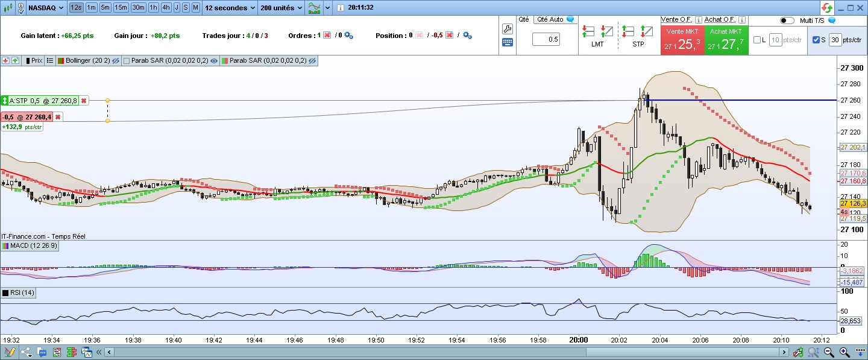Select the 30m timeframe button
The height and width of the screenshot is (360, 868).
139,8
